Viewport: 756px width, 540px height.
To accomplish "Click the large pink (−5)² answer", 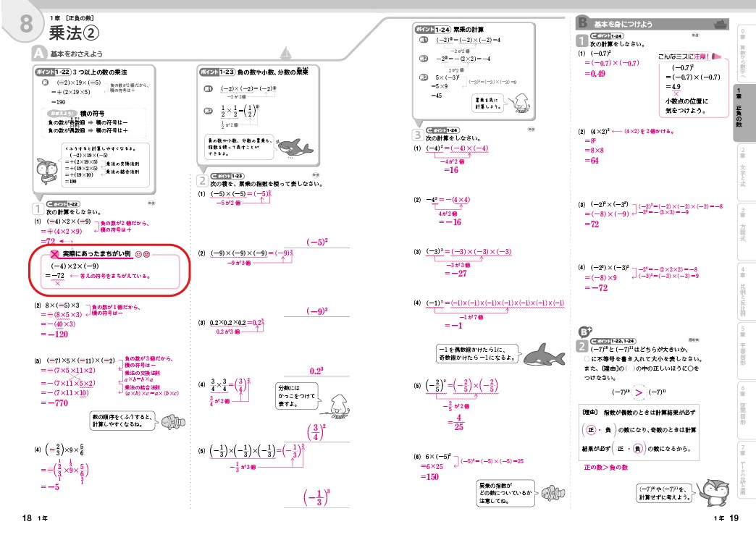I will pyautogui.click(x=316, y=242).
